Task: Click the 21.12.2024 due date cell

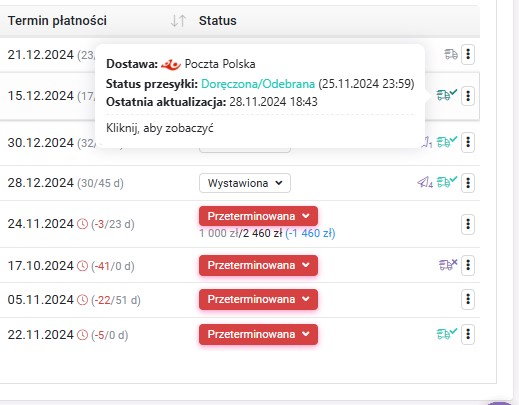Action: tap(41, 55)
